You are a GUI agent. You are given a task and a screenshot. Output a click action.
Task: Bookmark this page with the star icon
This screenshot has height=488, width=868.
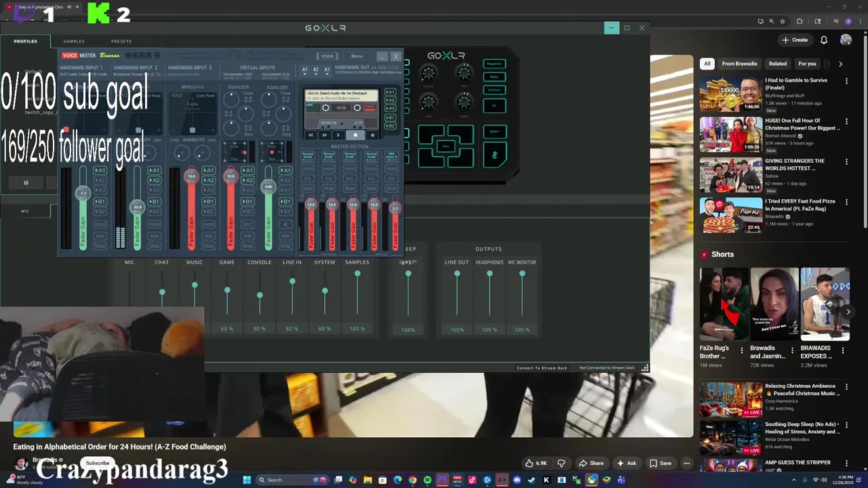coord(783,22)
